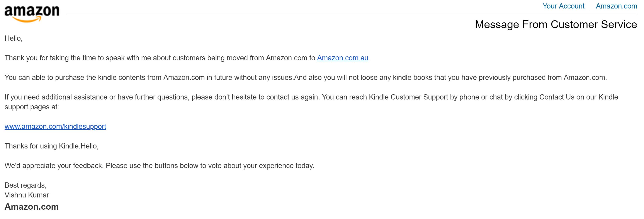Click the bold Amazon.com signature text

pyautogui.click(x=32, y=207)
